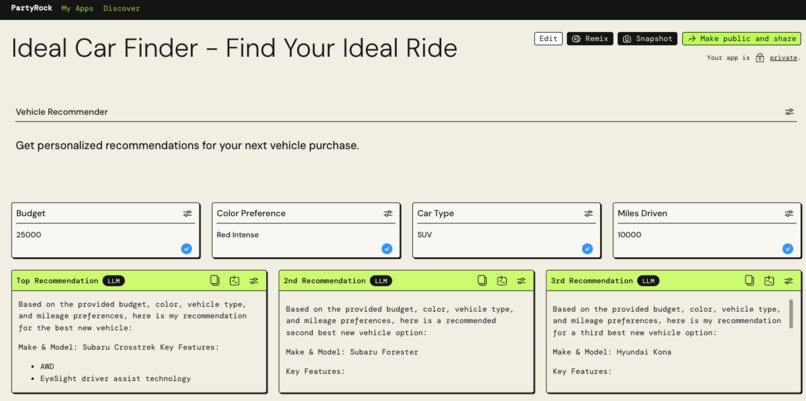Click 'Make & Model: Hyundai Kona' text

(612, 352)
